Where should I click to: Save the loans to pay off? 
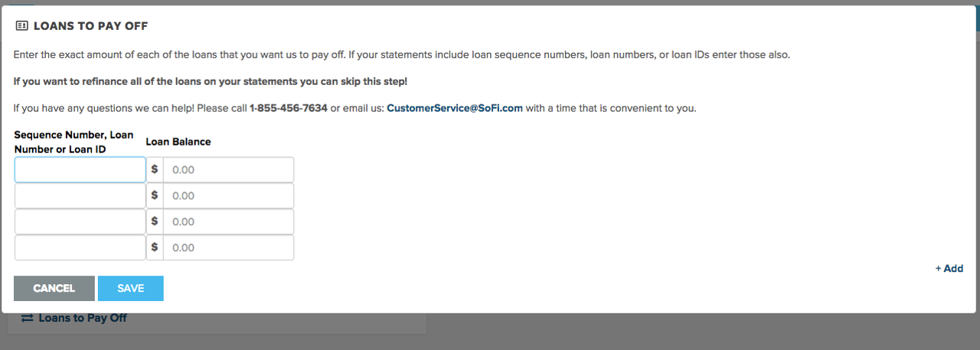click(131, 289)
